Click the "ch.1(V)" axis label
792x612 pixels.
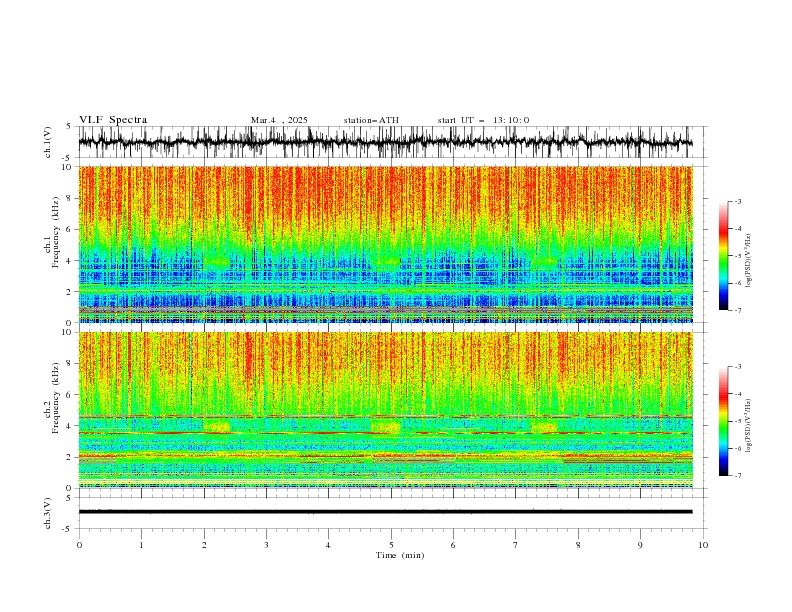click(48, 142)
